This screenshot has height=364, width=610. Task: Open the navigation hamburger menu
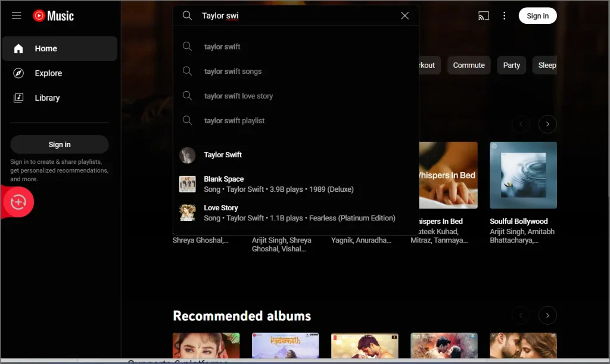click(16, 15)
